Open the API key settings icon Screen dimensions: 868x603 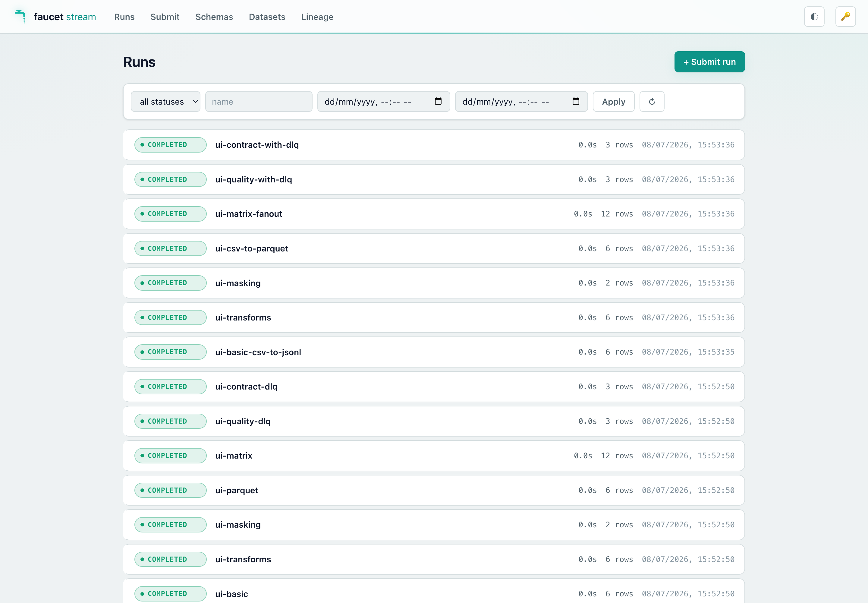[x=845, y=17]
